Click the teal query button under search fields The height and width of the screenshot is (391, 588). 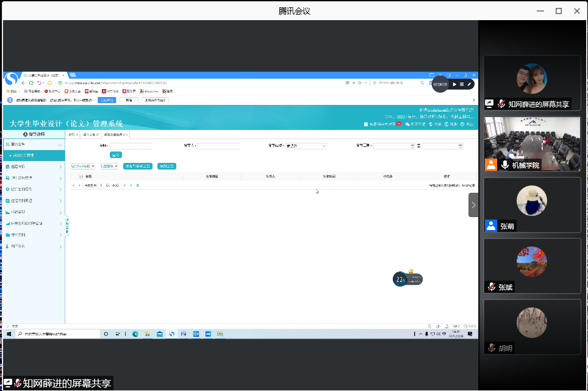click(x=116, y=155)
